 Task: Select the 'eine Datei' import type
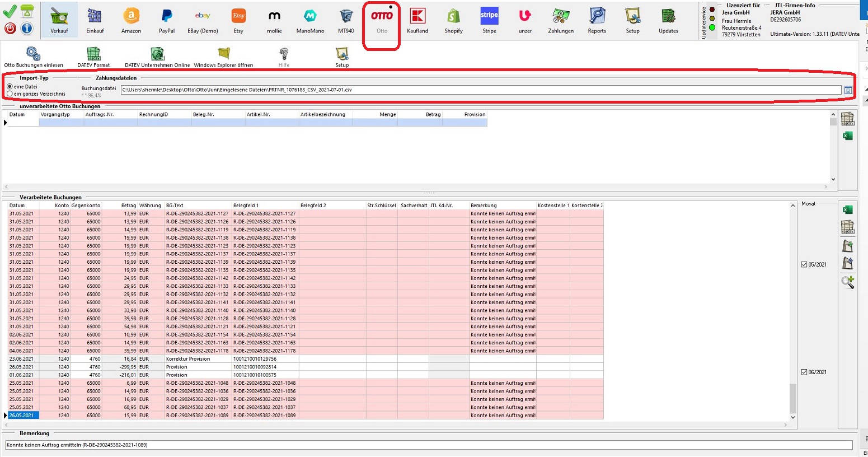(x=10, y=87)
